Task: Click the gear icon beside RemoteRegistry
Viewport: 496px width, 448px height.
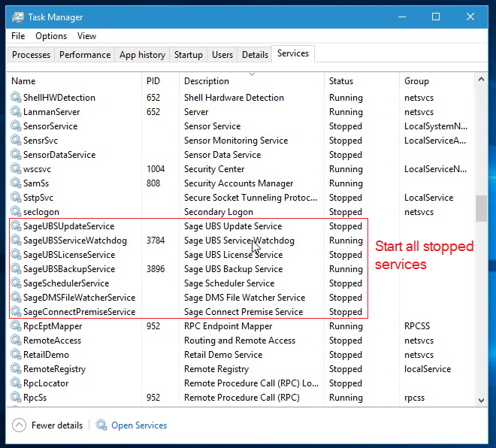Action: (x=16, y=368)
